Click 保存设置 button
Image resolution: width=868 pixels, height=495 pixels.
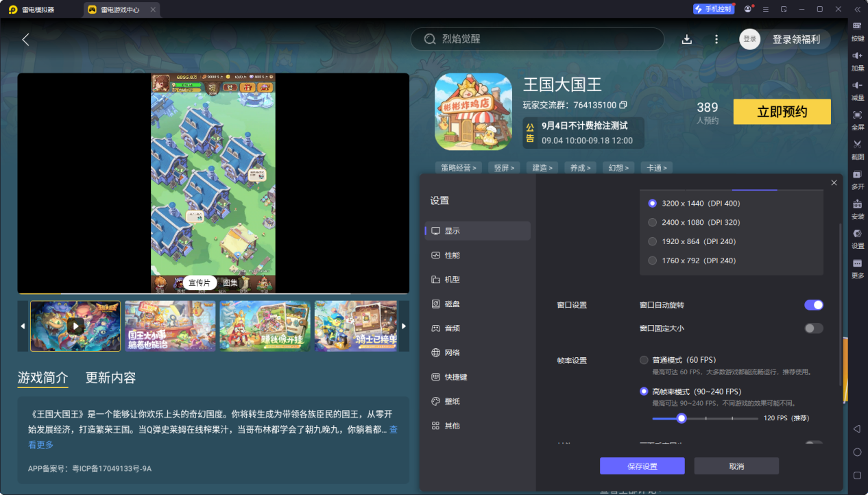(x=642, y=466)
